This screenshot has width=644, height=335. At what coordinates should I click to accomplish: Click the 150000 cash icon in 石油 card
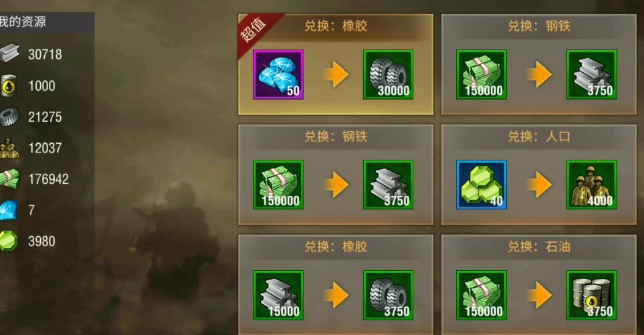(481, 295)
